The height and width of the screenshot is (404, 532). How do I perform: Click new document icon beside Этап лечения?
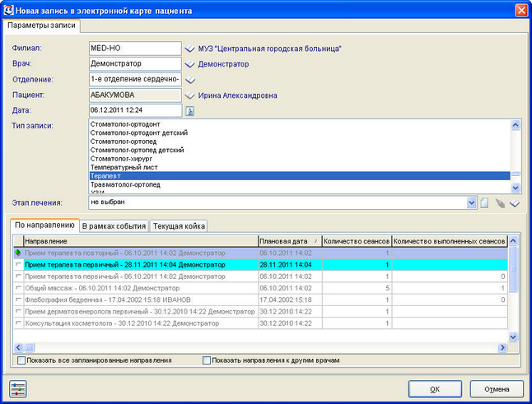click(484, 203)
